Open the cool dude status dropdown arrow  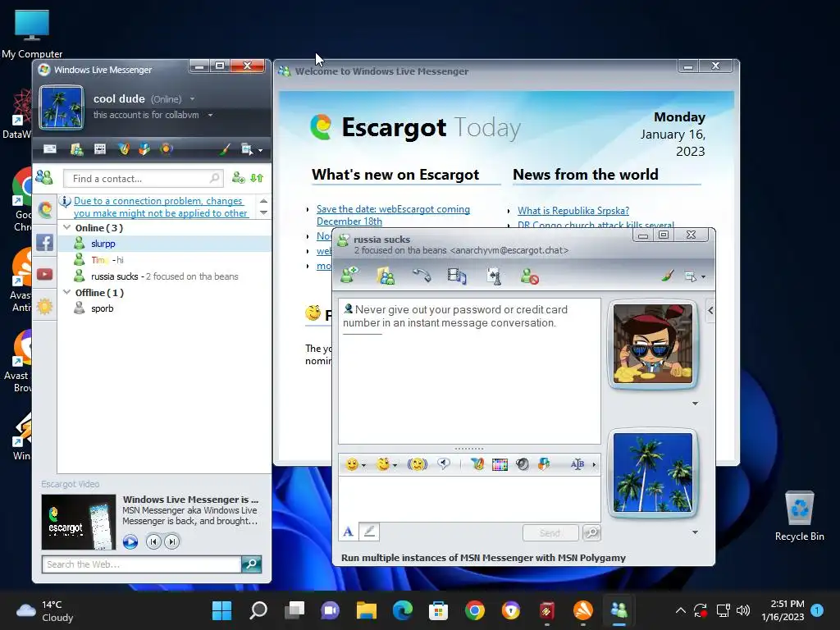pos(192,99)
